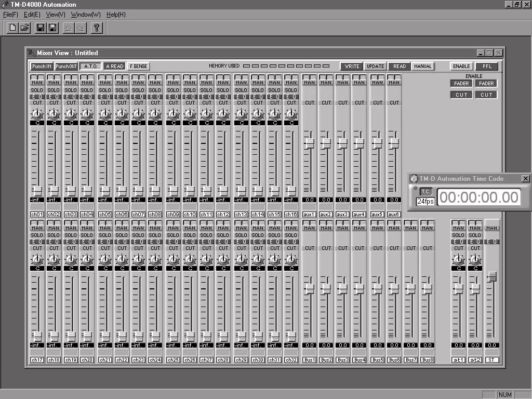Create a new file with the blank page icon
Image resolution: width=532 pixels, height=399 pixels.
[x=12, y=28]
